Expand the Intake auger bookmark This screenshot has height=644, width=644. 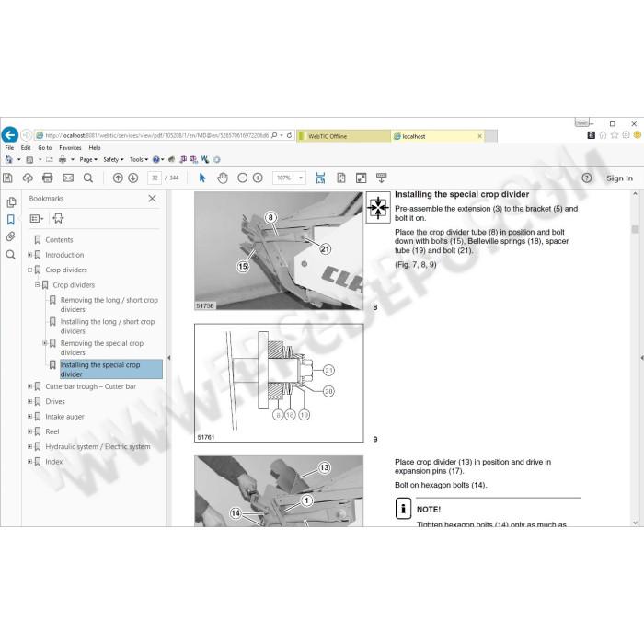click(30, 417)
